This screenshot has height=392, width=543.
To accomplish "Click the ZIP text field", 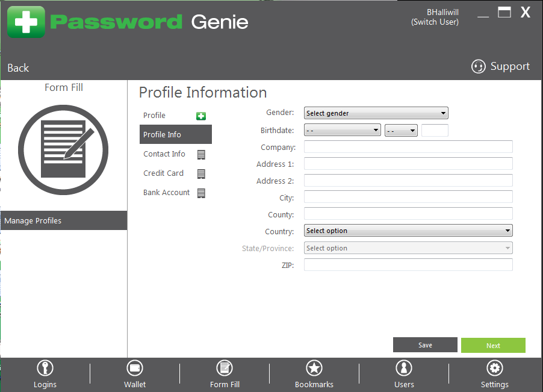I will click(408, 265).
